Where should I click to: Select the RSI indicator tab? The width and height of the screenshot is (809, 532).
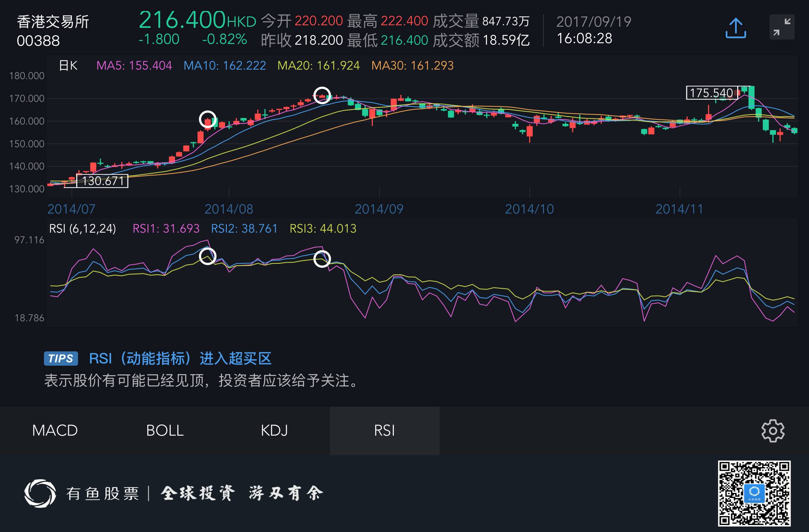click(384, 431)
